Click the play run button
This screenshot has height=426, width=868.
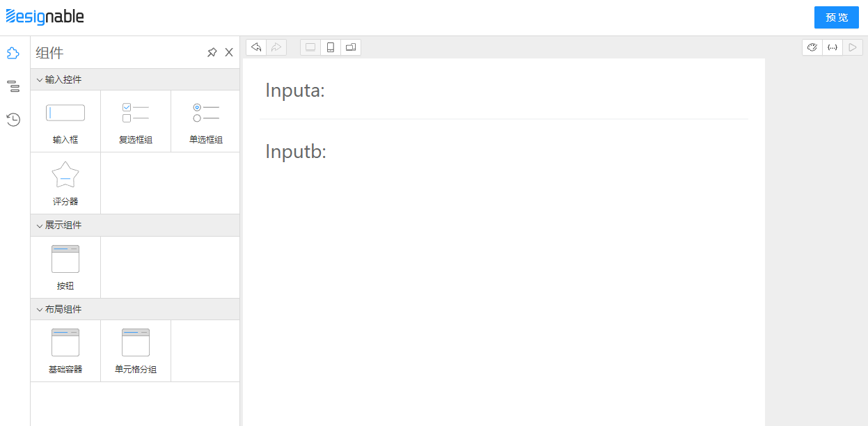click(x=853, y=47)
